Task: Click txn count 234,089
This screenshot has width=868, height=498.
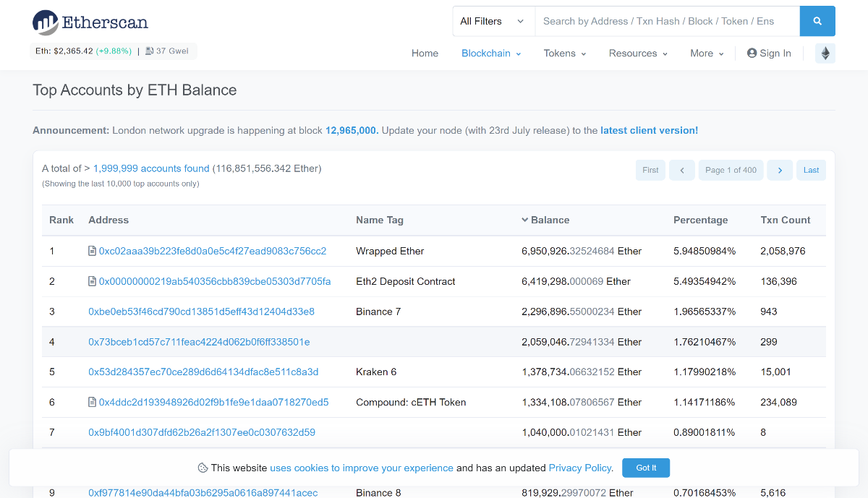Action: click(778, 403)
